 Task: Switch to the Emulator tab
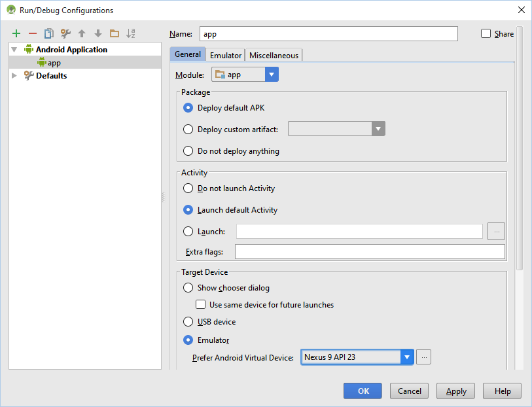(226, 56)
